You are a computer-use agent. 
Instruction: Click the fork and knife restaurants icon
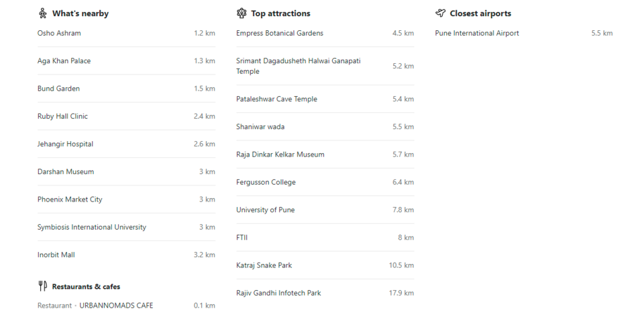tap(43, 286)
